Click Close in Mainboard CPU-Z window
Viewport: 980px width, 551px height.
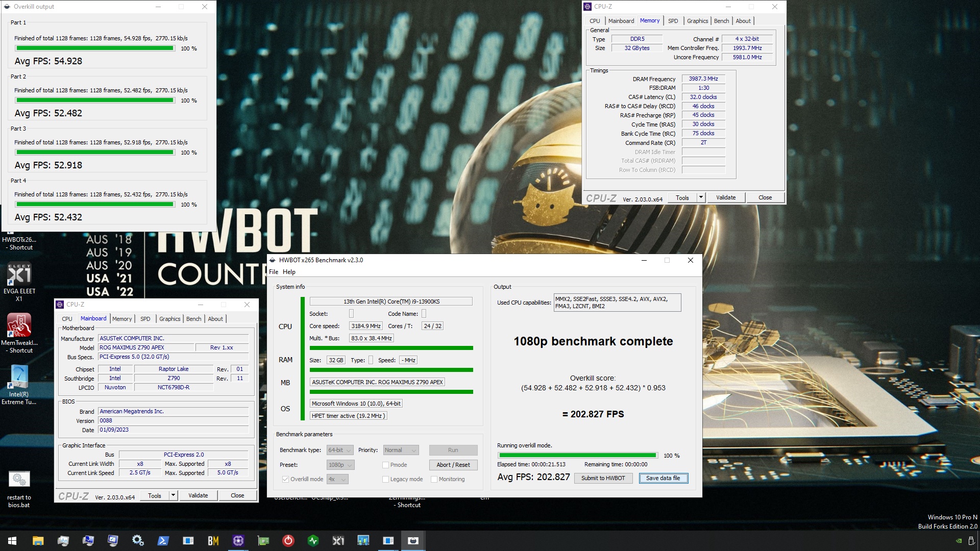[x=237, y=495]
